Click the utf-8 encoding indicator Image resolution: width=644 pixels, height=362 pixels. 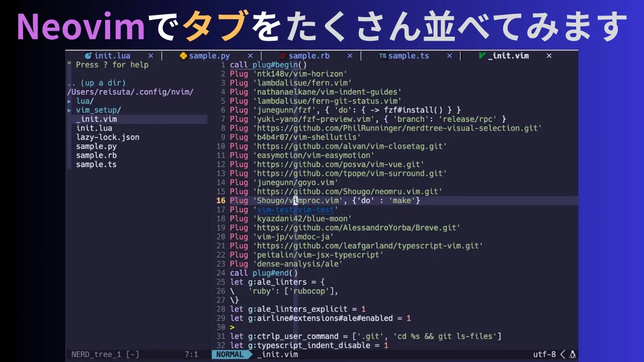click(545, 354)
